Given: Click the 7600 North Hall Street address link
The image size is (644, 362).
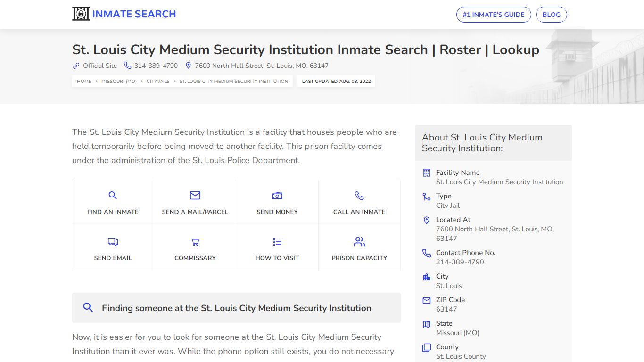Looking at the screenshot, I should (262, 66).
